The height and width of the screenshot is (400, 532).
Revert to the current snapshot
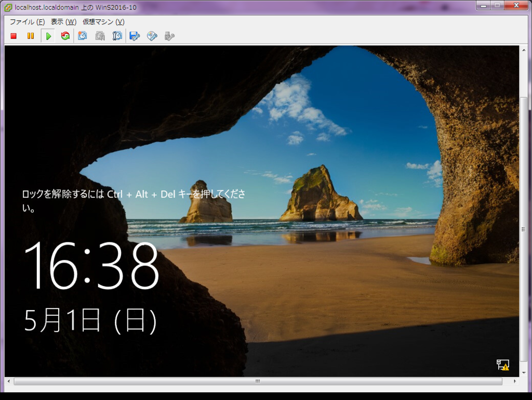(x=100, y=36)
